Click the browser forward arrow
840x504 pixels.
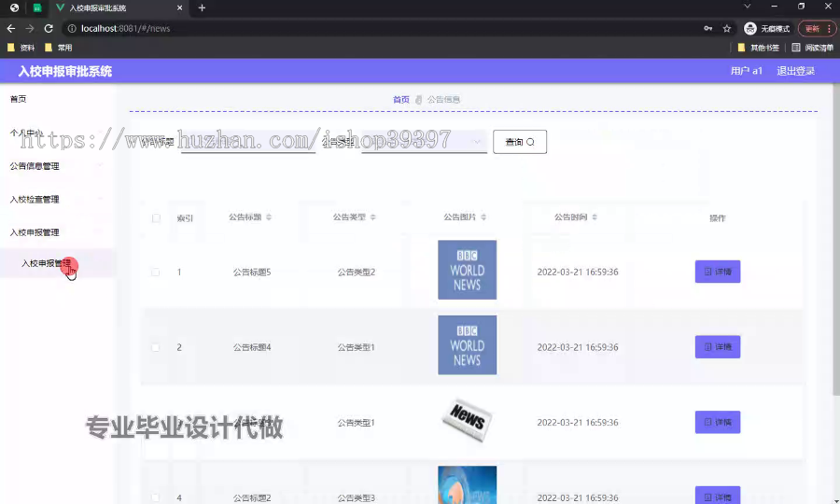tap(30, 28)
